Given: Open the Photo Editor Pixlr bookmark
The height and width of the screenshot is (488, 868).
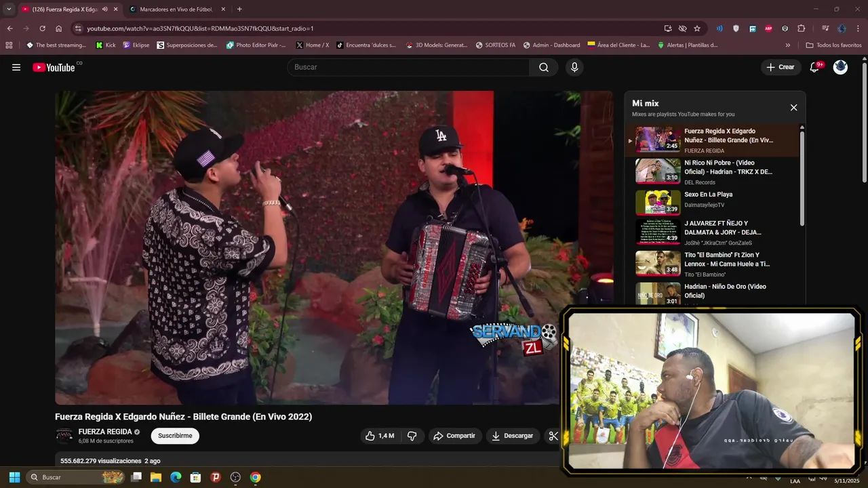Looking at the screenshot, I should [256, 45].
